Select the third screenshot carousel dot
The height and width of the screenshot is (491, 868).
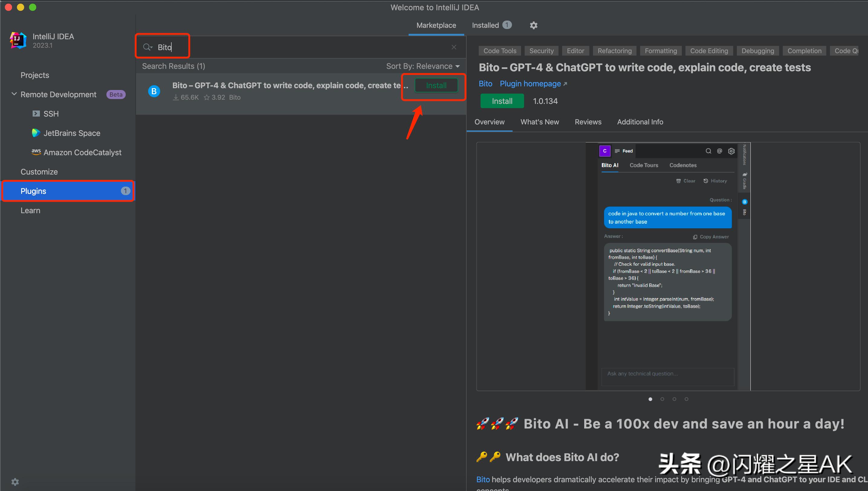point(674,399)
